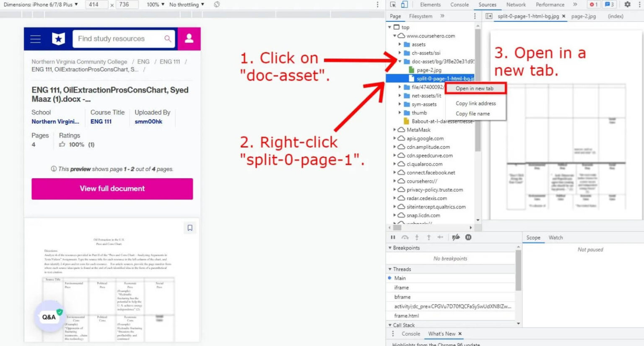The height and width of the screenshot is (346, 644).
Task: Click the Course Hero star logo
Action: point(58,39)
